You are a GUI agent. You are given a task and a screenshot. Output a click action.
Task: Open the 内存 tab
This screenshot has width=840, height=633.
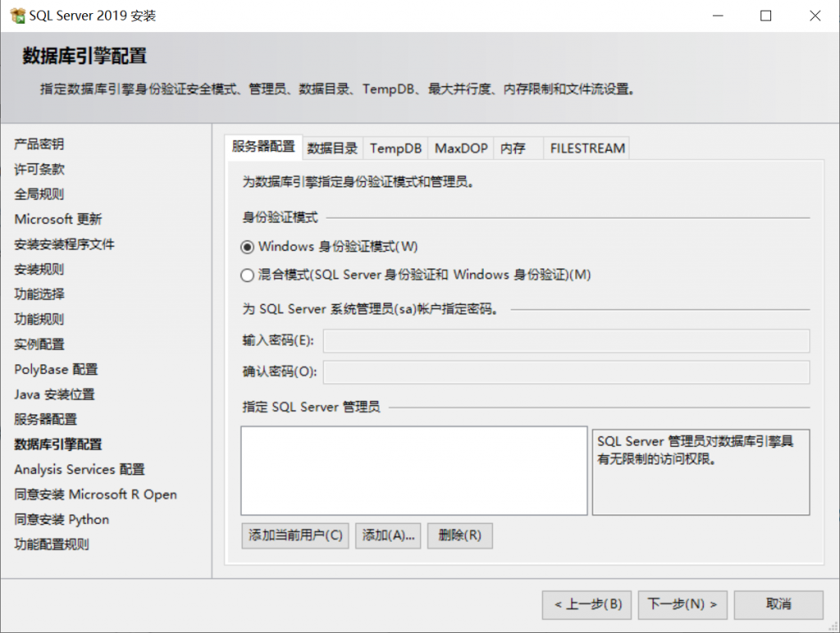(514, 148)
